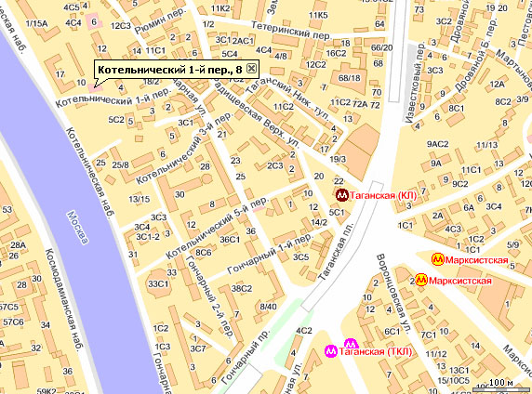Click the 100 м scale bar

click(502, 387)
